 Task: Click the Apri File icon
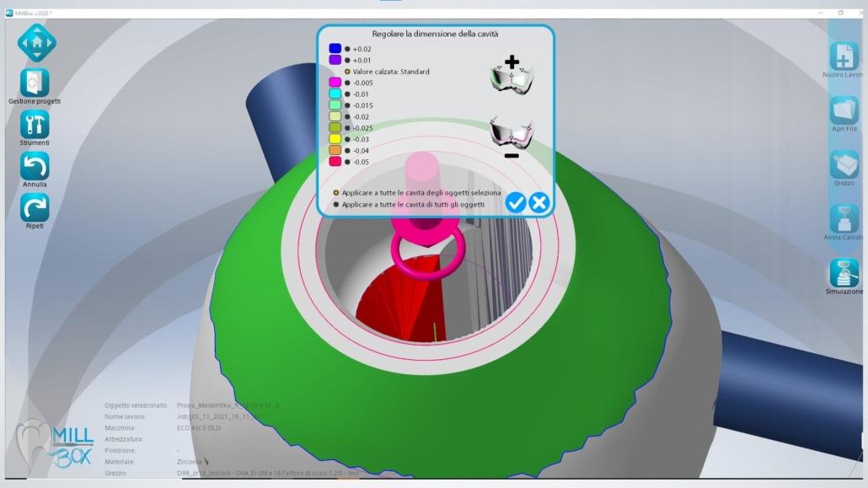(x=844, y=110)
